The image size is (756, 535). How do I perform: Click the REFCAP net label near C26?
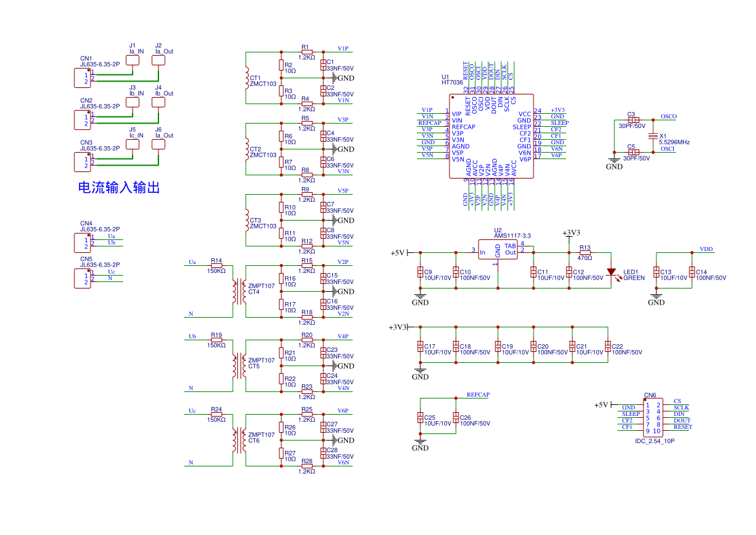tap(478, 395)
